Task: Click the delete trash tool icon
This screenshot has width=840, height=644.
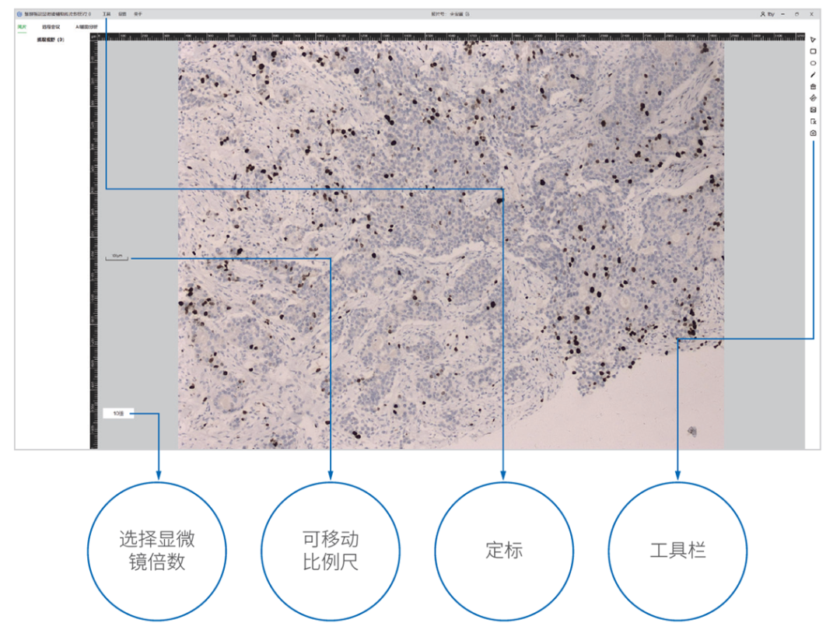Action: coord(813,86)
